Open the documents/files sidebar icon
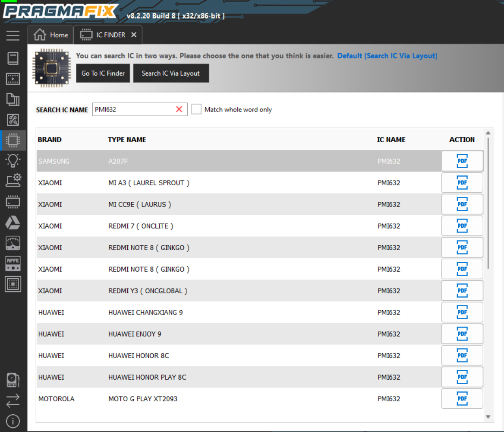This screenshot has height=432, width=504. [13, 99]
